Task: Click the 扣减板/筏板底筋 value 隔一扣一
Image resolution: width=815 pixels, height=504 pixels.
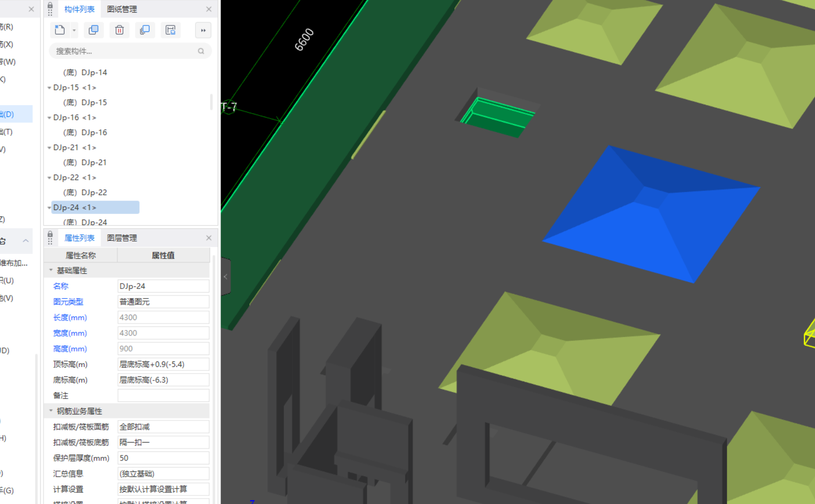Action: (x=163, y=442)
